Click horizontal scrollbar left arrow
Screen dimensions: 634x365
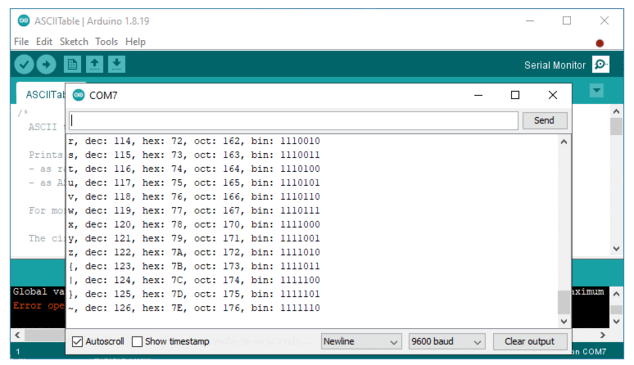[x=17, y=335]
